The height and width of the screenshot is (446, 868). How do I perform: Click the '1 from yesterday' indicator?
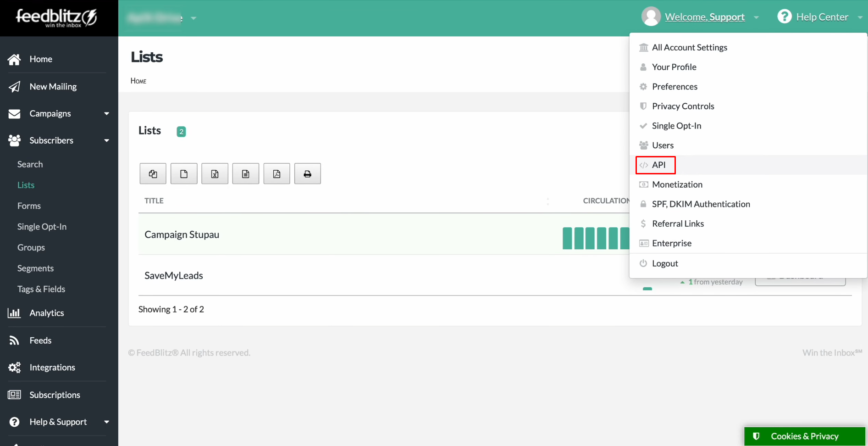click(711, 282)
